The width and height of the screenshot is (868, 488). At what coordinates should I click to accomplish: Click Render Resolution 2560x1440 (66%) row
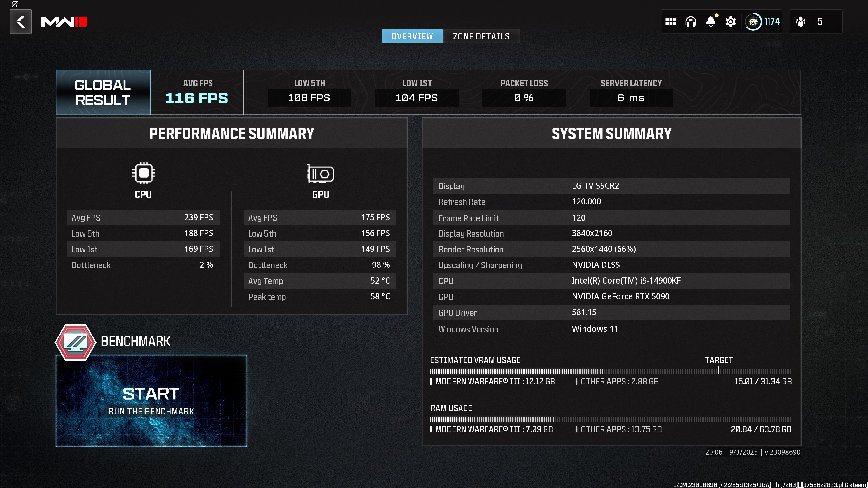(611, 249)
